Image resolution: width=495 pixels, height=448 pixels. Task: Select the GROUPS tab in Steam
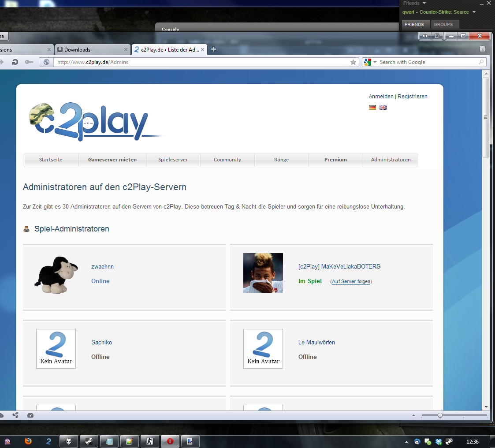tap(443, 25)
